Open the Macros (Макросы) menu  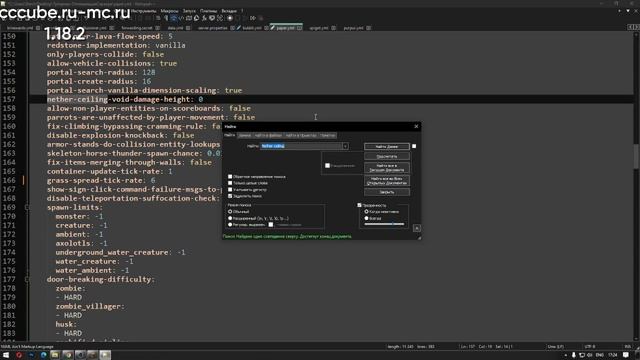tap(169, 11)
